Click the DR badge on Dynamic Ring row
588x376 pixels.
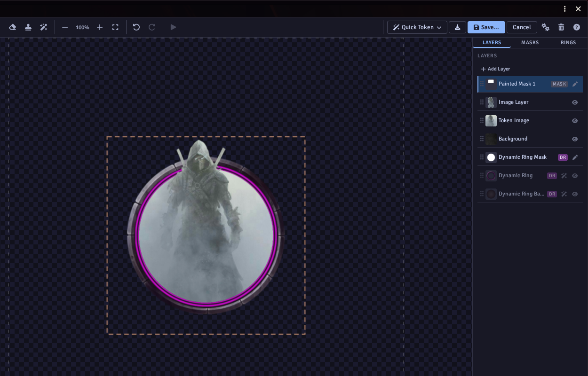(x=552, y=176)
